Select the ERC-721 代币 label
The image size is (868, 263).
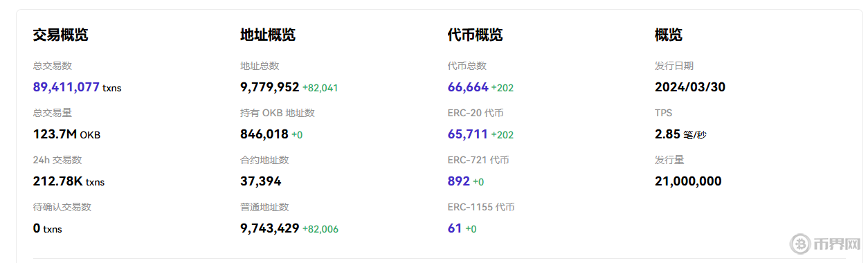point(478,160)
